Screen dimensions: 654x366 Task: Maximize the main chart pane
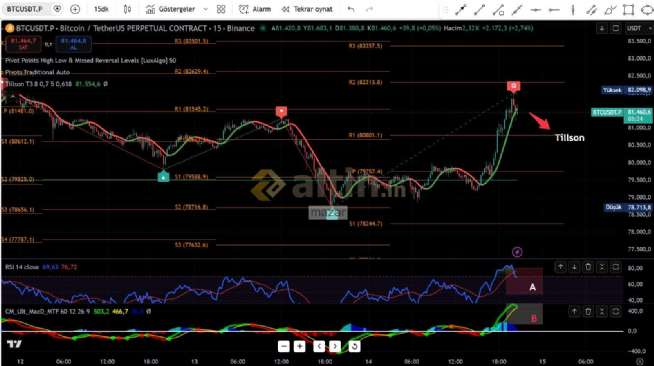pyautogui.click(x=616, y=28)
